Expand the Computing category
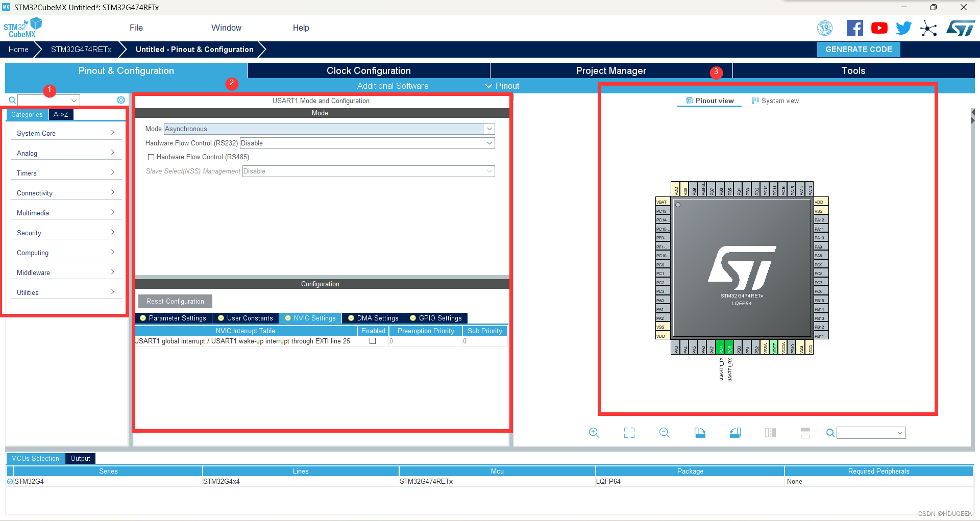Screen dimensions: 980x521 pos(66,253)
